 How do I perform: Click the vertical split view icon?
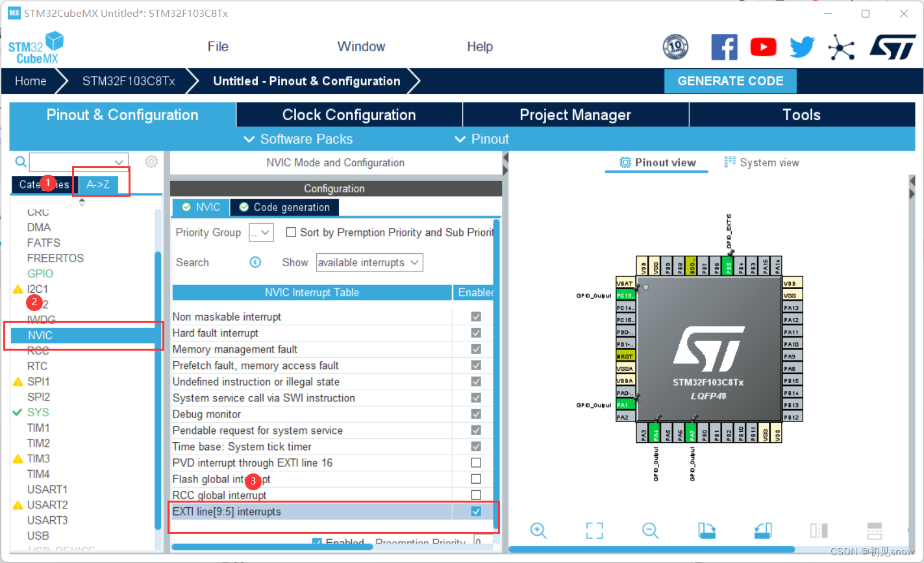(x=819, y=531)
